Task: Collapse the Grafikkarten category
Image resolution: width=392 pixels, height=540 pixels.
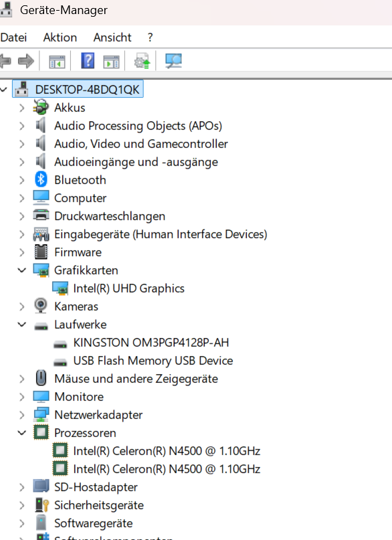Action: coord(22,270)
